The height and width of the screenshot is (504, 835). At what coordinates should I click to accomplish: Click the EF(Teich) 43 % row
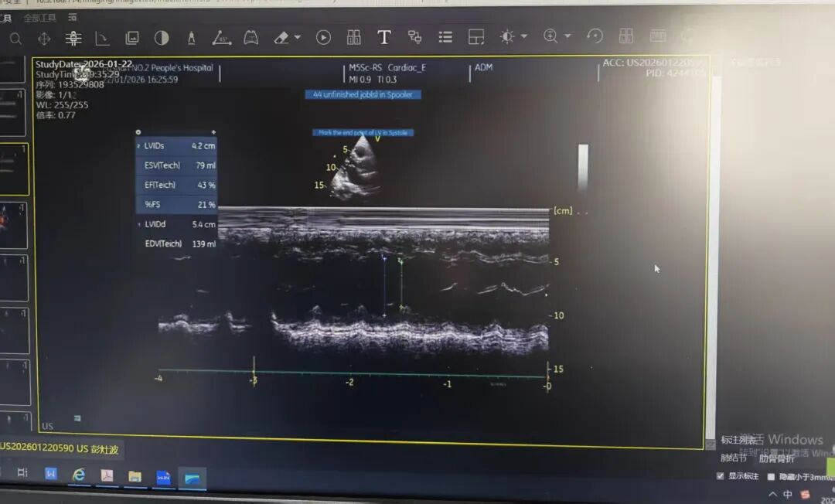click(x=177, y=186)
